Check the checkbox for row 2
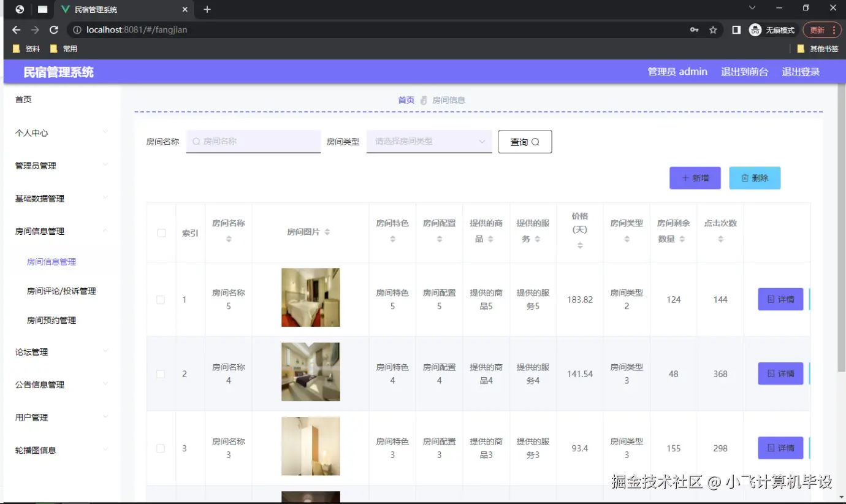This screenshot has height=504, width=846. (161, 374)
